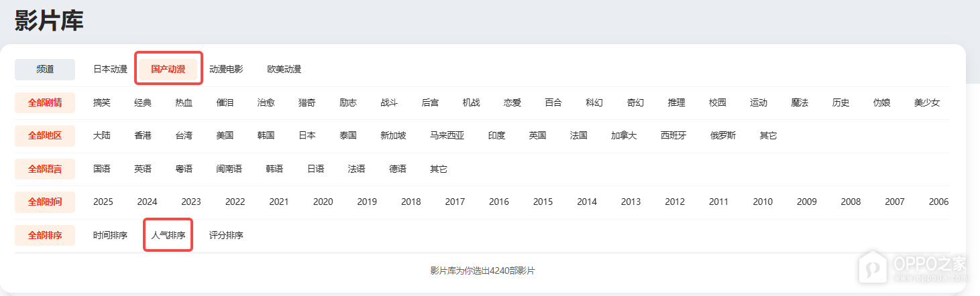Choose 韩国 region
The width and height of the screenshot is (980, 296).
click(266, 135)
